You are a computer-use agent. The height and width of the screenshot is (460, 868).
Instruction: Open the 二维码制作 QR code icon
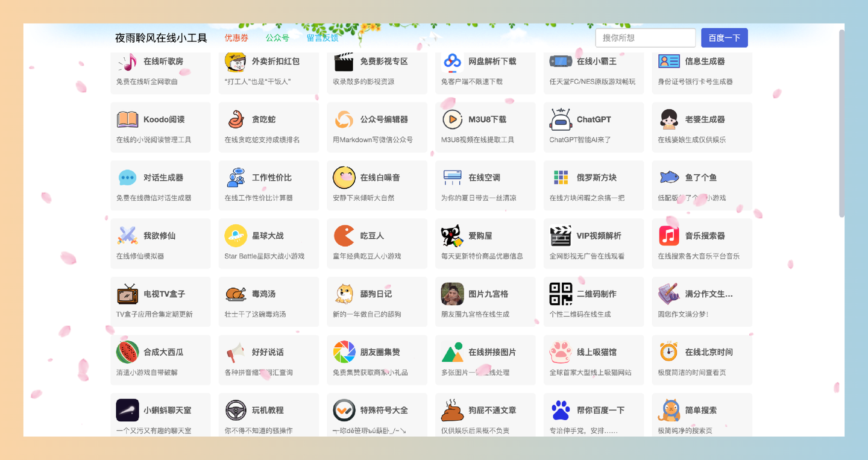(561, 294)
